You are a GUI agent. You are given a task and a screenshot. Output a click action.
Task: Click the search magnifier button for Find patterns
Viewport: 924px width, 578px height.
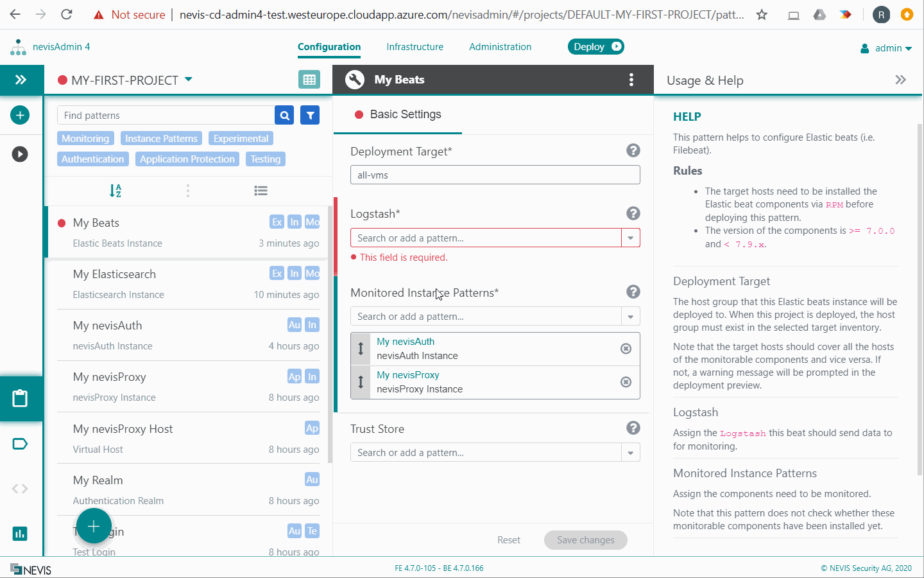click(284, 116)
